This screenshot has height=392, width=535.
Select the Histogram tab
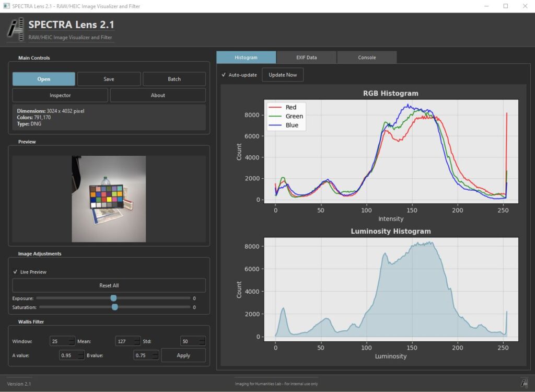tap(246, 57)
